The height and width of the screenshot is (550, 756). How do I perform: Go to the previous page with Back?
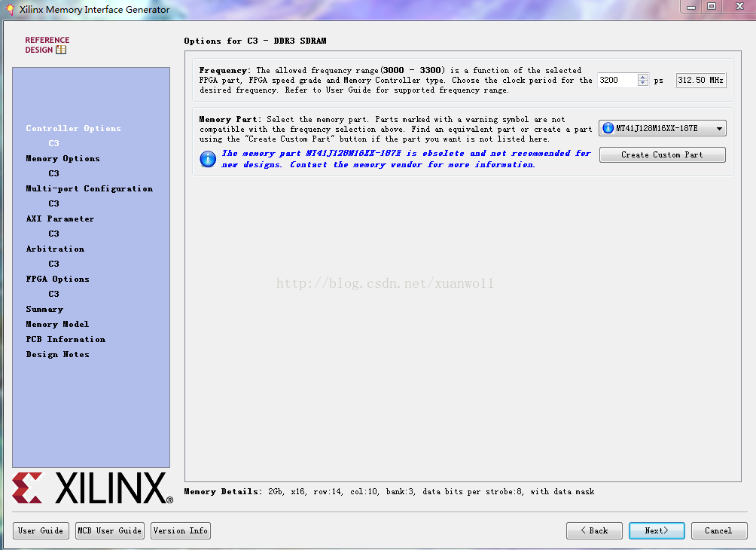click(594, 530)
